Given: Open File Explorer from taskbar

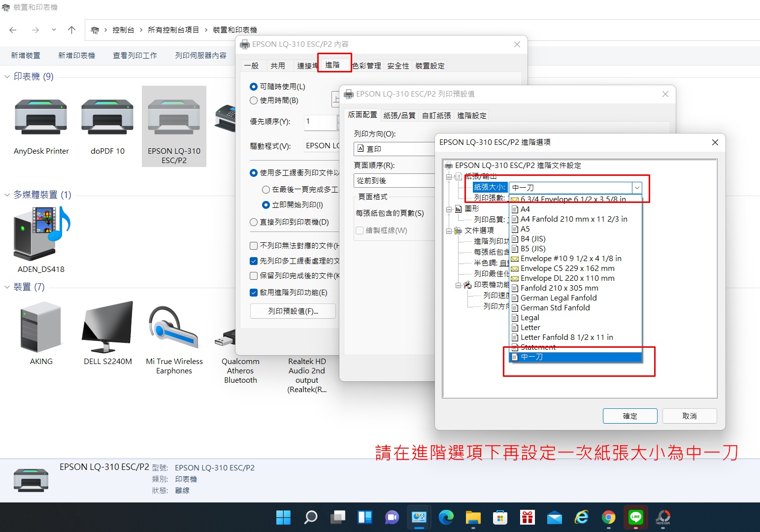Looking at the screenshot, I should [473, 517].
